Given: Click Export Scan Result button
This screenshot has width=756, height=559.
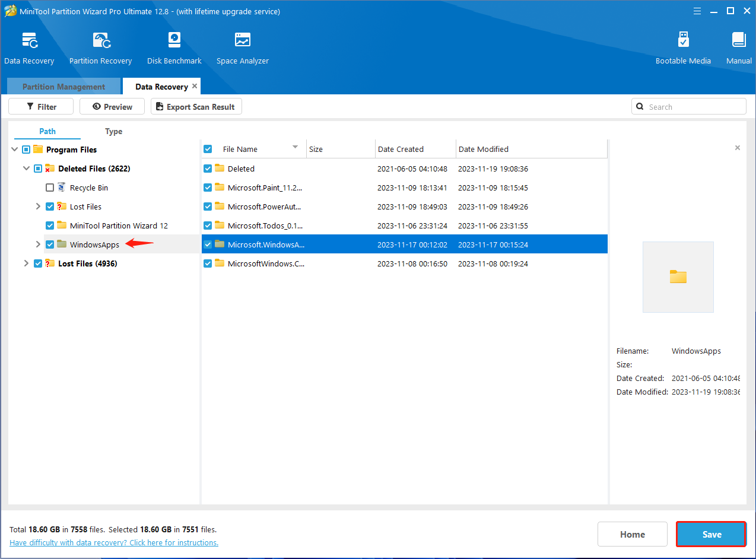Looking at the screenshot, I should click(196, 107).
